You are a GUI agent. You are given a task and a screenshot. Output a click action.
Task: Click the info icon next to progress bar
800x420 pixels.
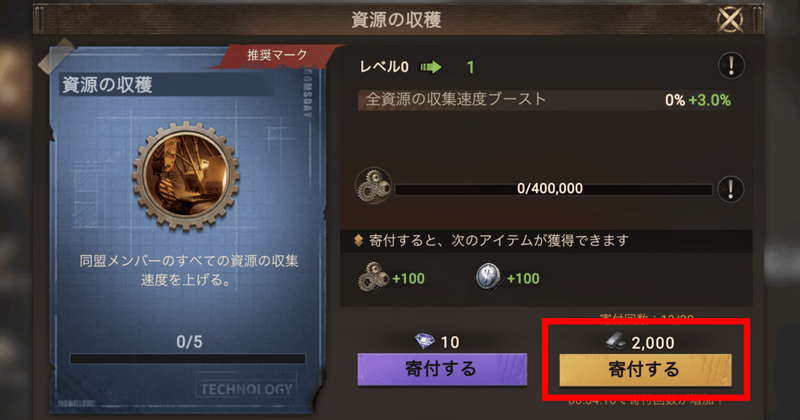pyautogui.click(x=731, y=189)
